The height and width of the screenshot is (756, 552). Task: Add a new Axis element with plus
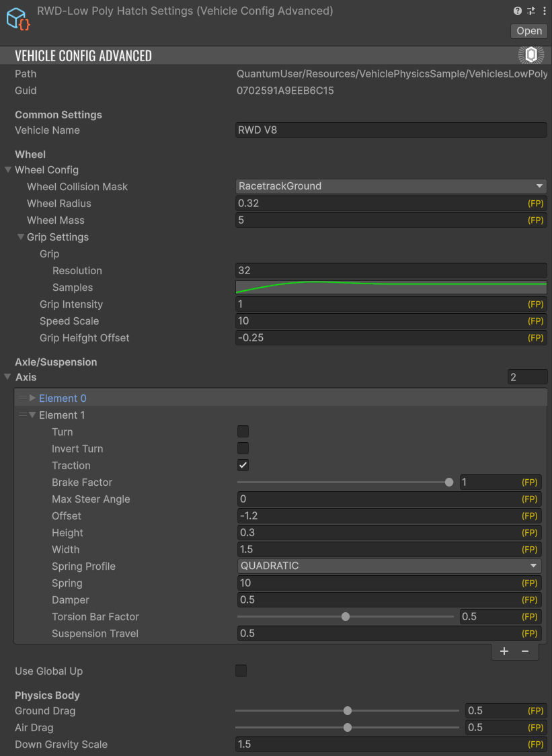pyautogui.click(x=504, y=651)
